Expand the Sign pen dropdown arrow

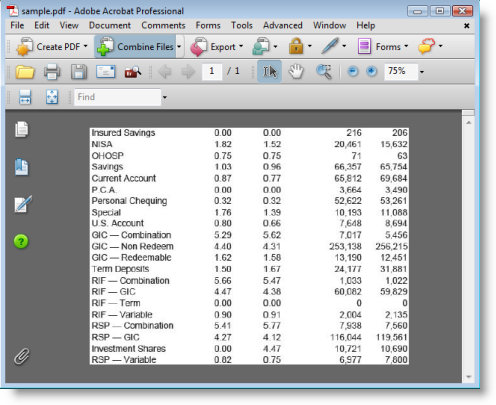click(x=344, y=46)
